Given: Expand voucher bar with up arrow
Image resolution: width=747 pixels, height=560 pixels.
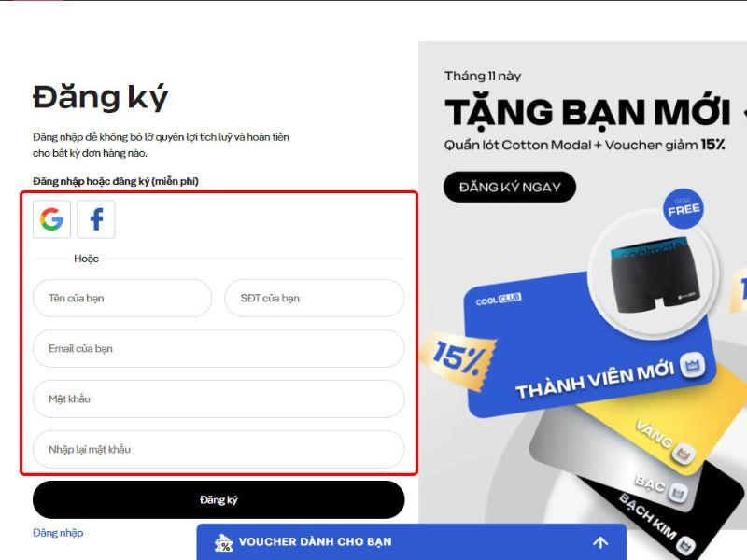Looking at the screenshot, I should pos(600,542).
